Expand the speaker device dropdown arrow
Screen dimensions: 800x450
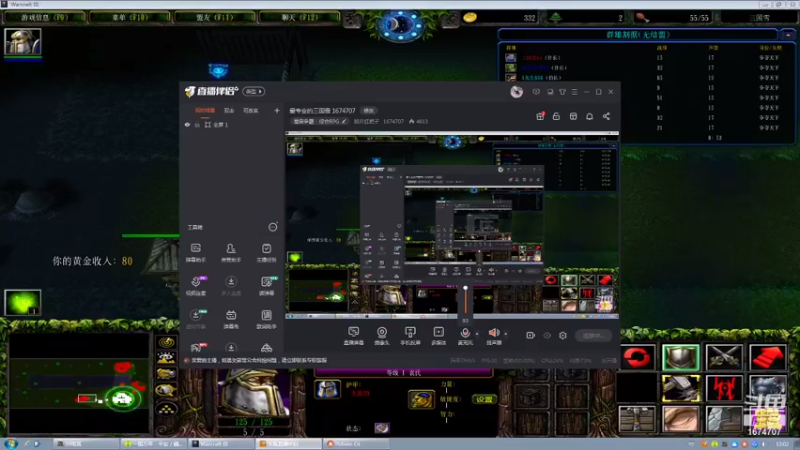[506, 334]
